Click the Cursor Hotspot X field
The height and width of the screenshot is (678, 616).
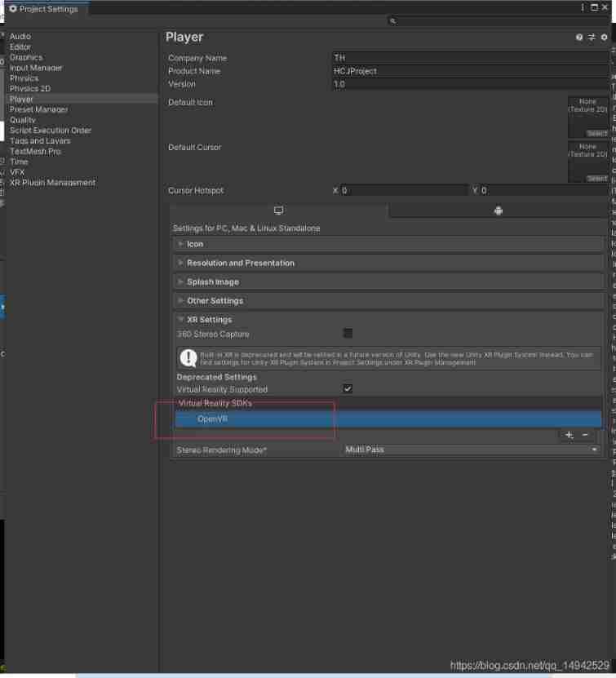(x=404, y=190)
